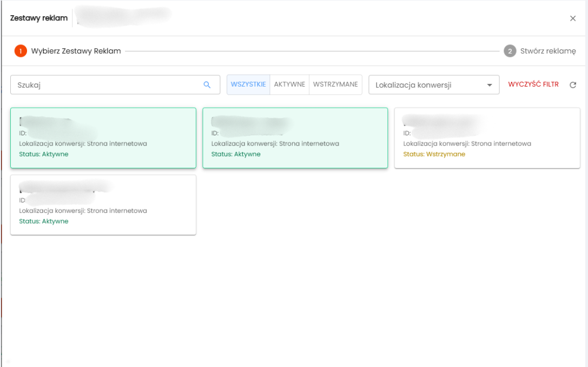Screen dimensions: 588x367
Task: Show all ad sets with WSZYSTKIE filter
Action: click(x=248, y=84)
